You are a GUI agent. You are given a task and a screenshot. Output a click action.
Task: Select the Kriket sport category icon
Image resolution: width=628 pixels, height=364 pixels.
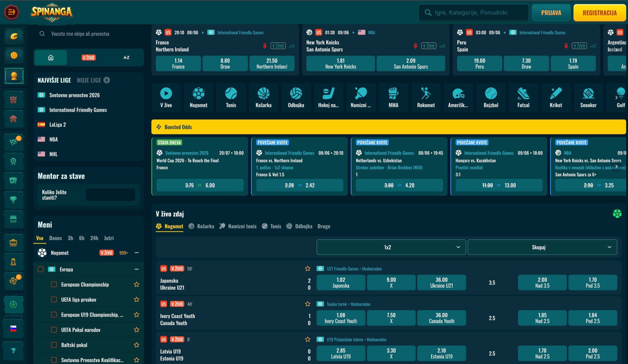point(556,98)
